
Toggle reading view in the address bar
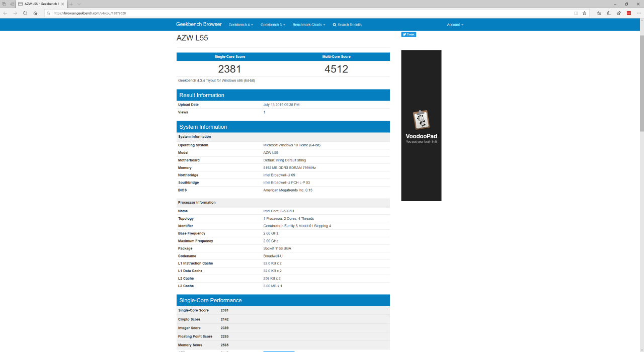click(576, 13)
